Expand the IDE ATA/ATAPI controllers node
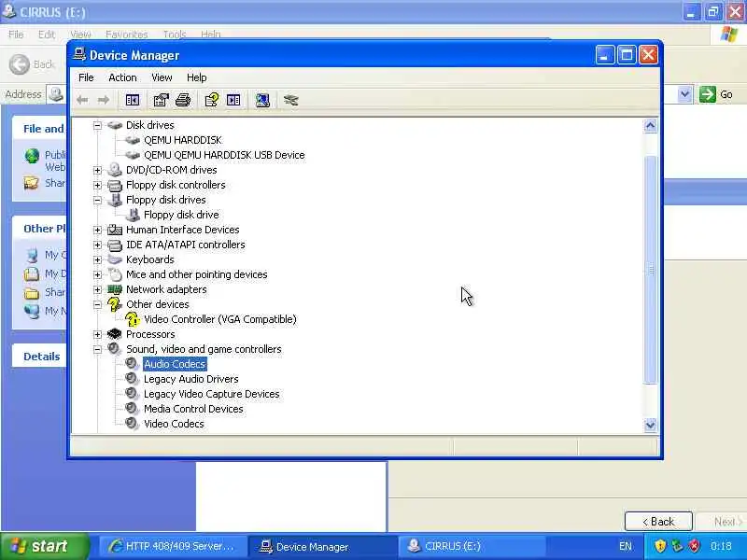747x560 pixels. pos(98,245)
